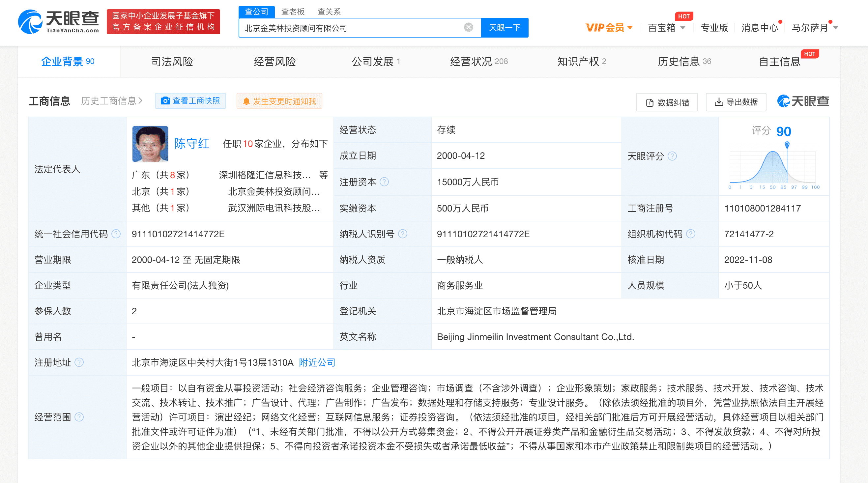Image resolution: width=868 pixels, height=483 pixels.
Task: Open help icon beside 注册资本
Action: click(384, 182)
